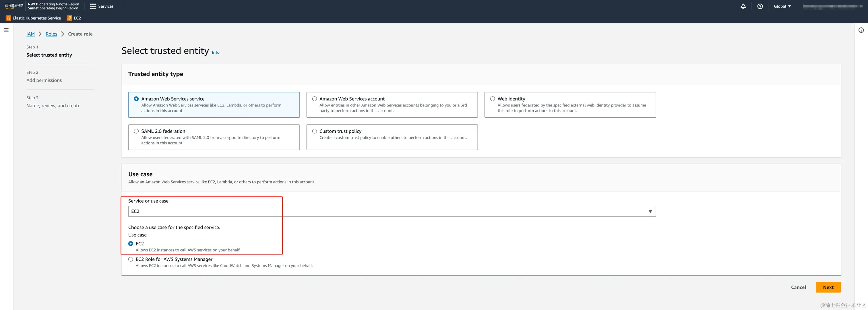868x310 pixels.
Task: Click Choose a use case for the specified service text
Action: [174, 227]
